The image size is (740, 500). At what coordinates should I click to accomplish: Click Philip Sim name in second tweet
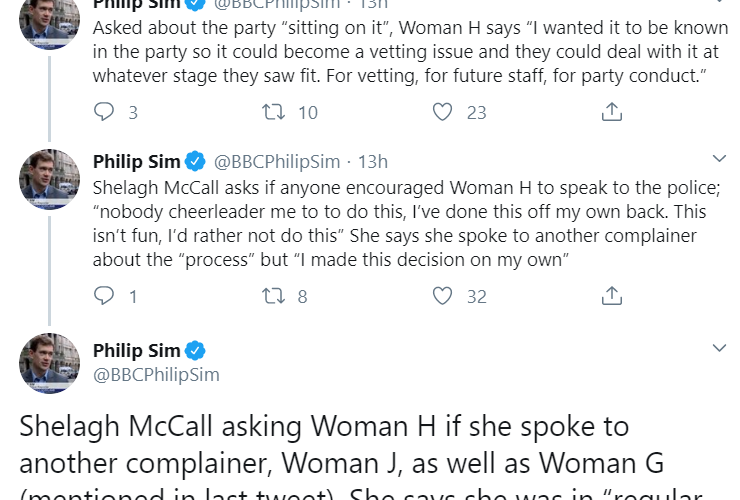coord(137,161)
